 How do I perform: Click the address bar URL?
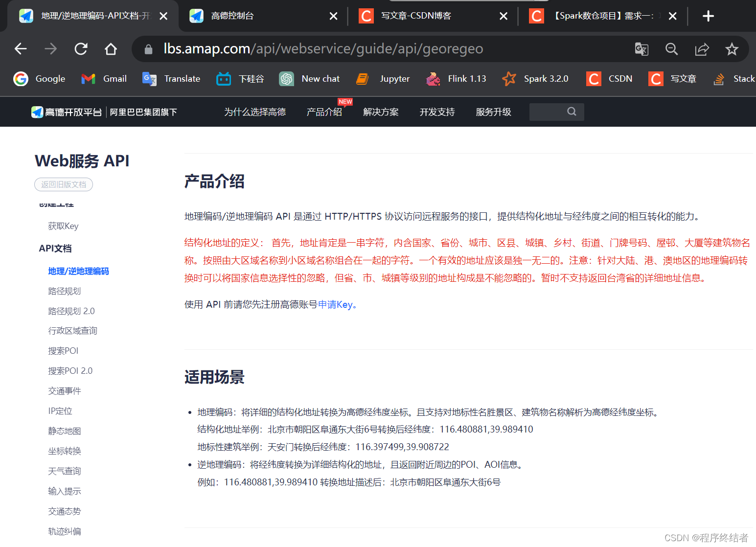tap(323, 49)
